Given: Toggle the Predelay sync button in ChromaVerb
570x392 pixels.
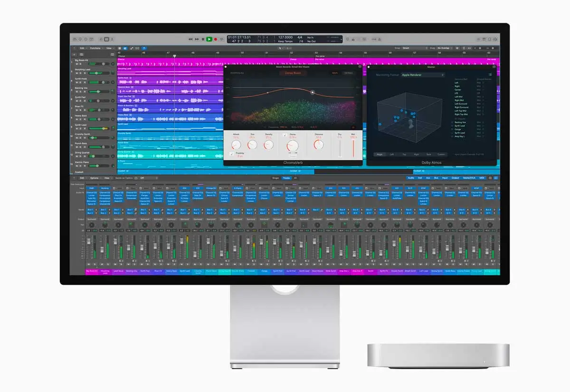Looking at the screenshot, I should tap(232, 154).
